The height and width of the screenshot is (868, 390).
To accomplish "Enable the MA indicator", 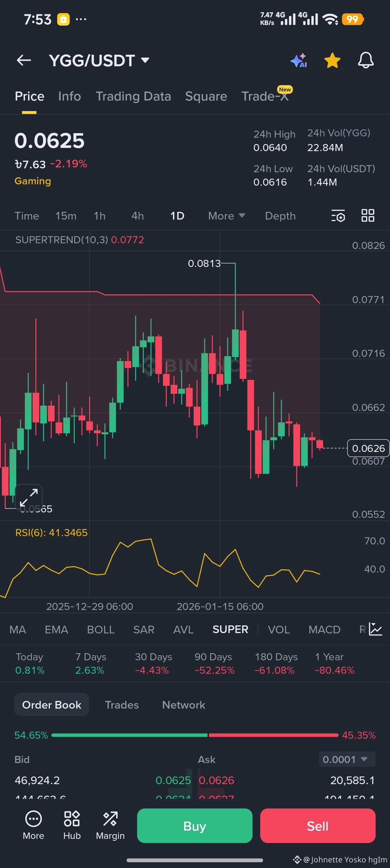I will (x=18, y=630).
